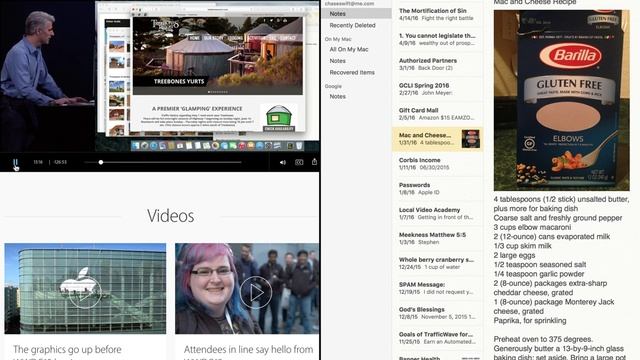Image resolution: width=640 pixels, height=360 pixels.
Task: Pause the keynote video
Action: tap(15, 162)
